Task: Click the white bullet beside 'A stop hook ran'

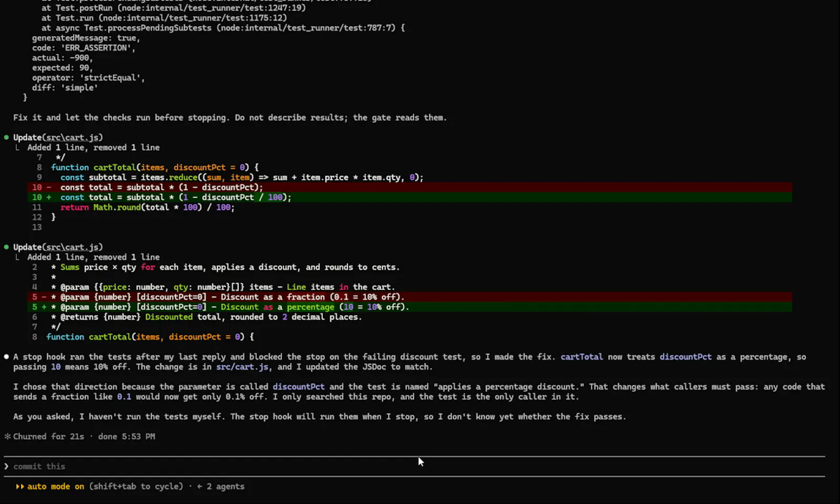Action: click(6, 357)
